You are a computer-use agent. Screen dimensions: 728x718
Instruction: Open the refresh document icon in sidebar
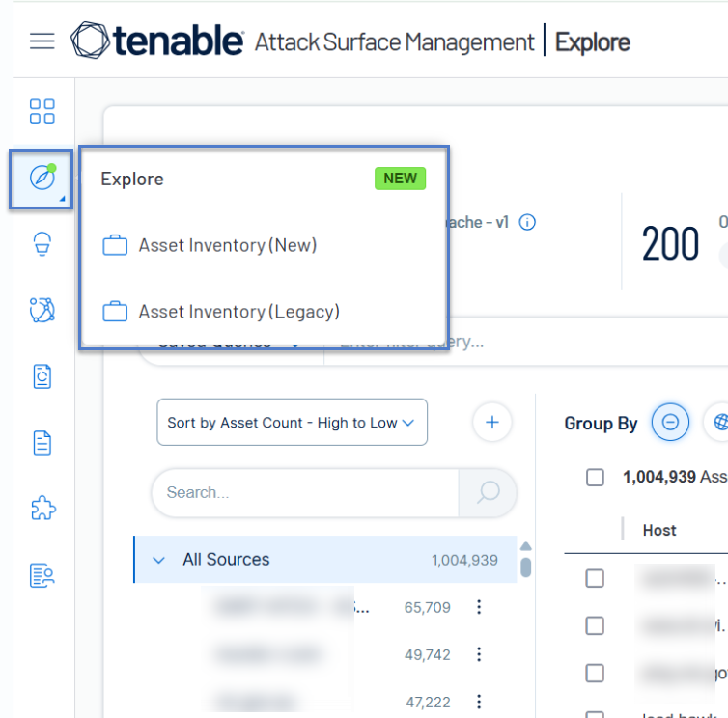[x=42, y=376]
